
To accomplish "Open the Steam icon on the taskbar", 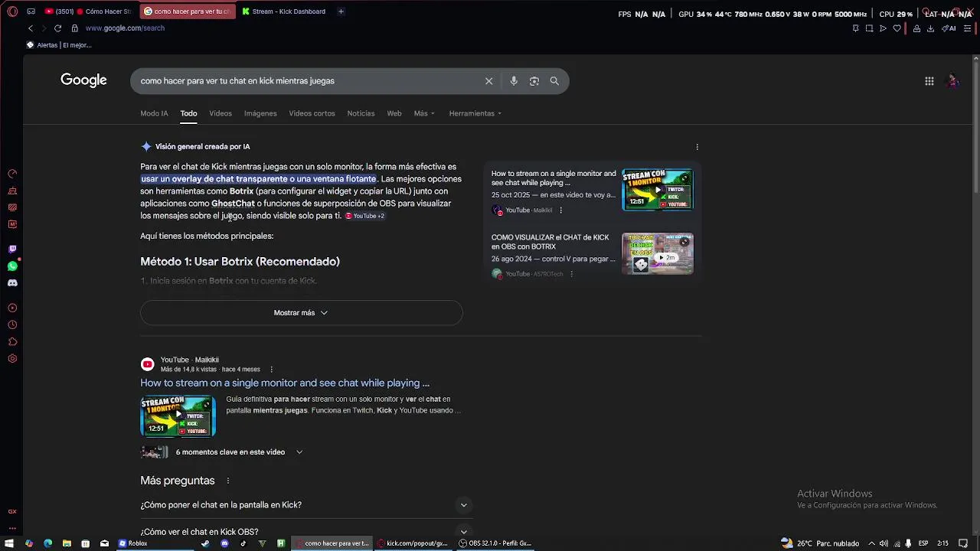I will point(205,543).
